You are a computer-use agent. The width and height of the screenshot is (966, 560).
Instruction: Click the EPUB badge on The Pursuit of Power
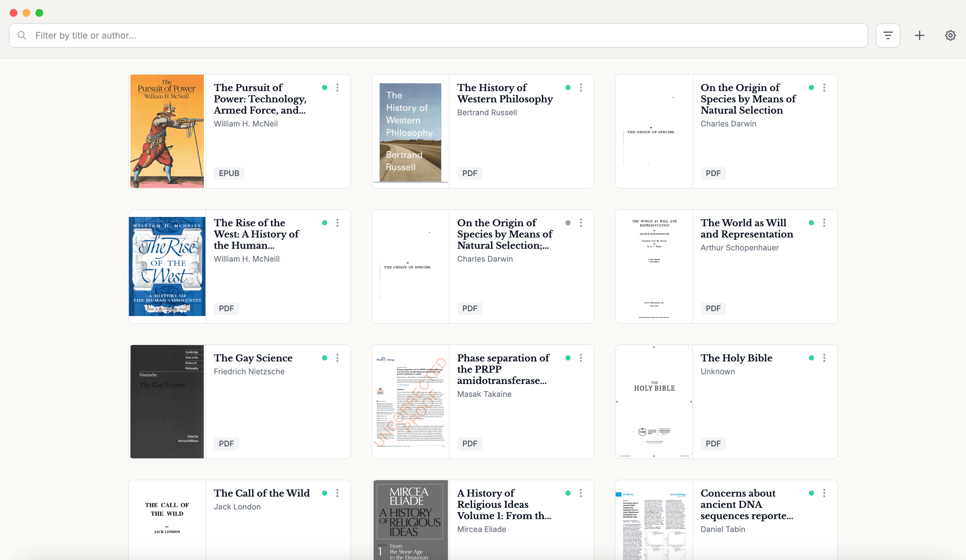(x=229, y=173)
